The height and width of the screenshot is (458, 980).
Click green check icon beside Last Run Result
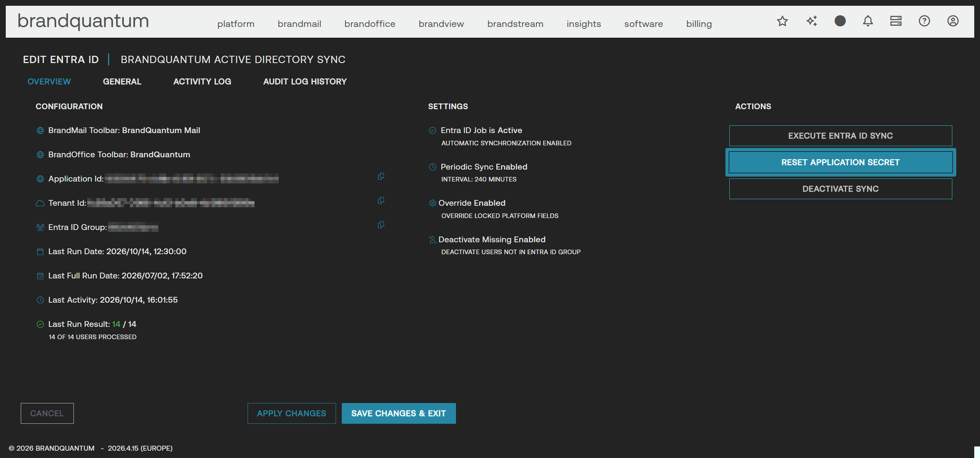tap(40, 324)
